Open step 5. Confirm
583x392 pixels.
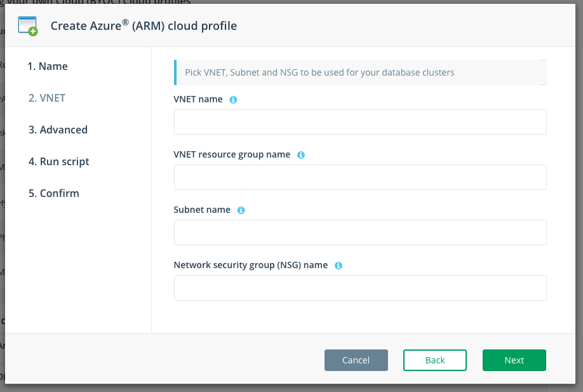54,193
